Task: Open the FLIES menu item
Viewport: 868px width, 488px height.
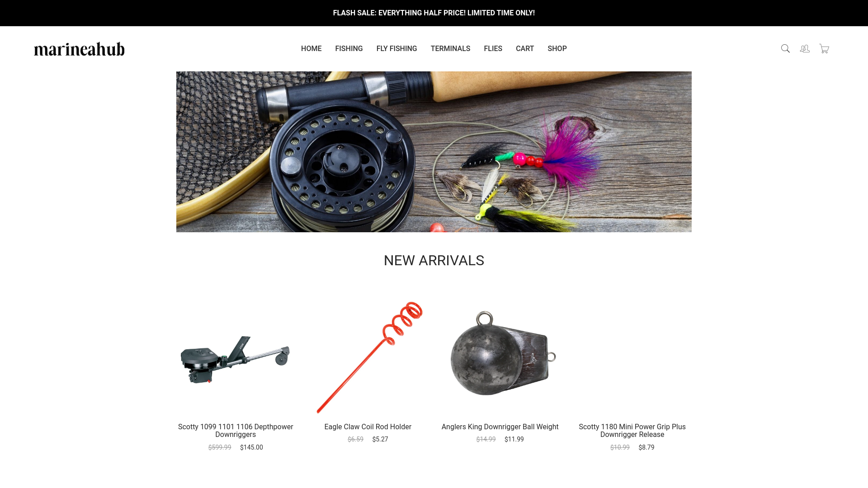Action: click(493, 49)
